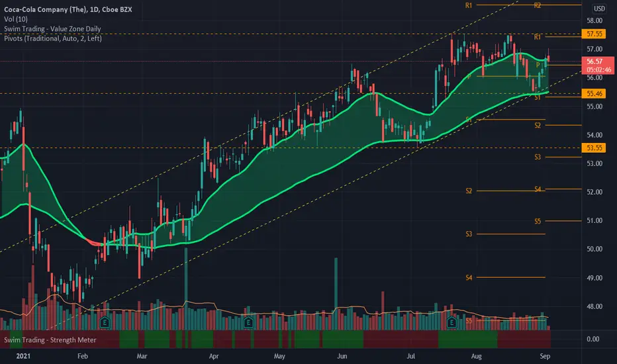This screenshot has height=364, width=617.
Task: Select the Pivots (Traditional, Auto, 2, Left) legend
Action: pyautogui.click(x=53, y=38)
